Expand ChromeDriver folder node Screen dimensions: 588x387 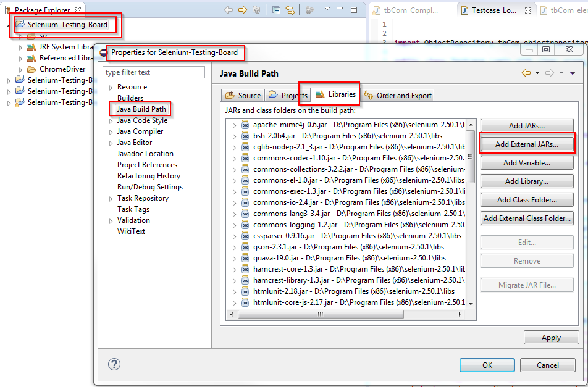(20, 70)
